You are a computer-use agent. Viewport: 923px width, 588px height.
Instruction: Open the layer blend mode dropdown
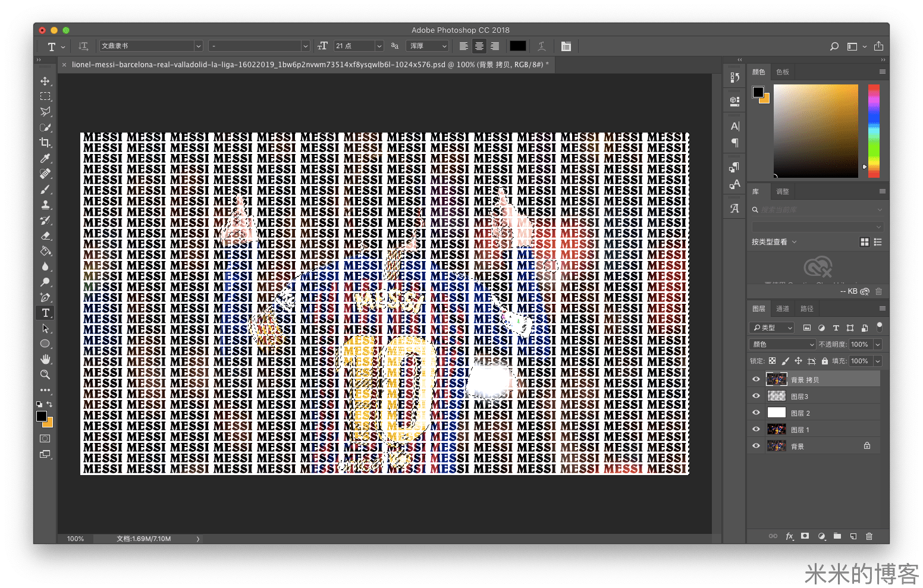pos(782,344)
